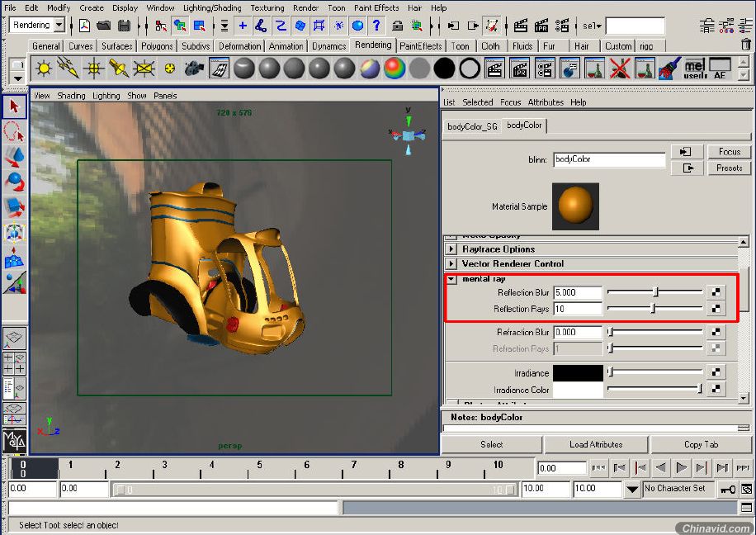
Task: Click the Maya logo in toolbox
Action: 14,440
